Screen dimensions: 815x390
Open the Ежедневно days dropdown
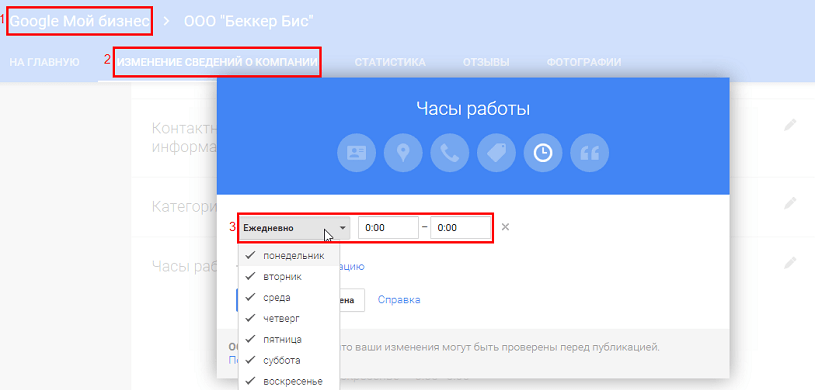(295, 228)
